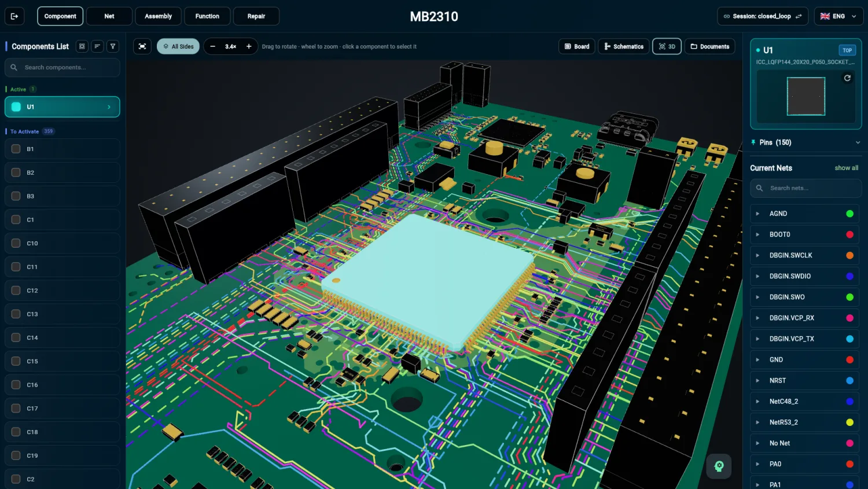Image resolution: width=868 pixels, height=489 pixels.
Task: Open the filter icon in Components List
Action: click(x=113, y=46)
